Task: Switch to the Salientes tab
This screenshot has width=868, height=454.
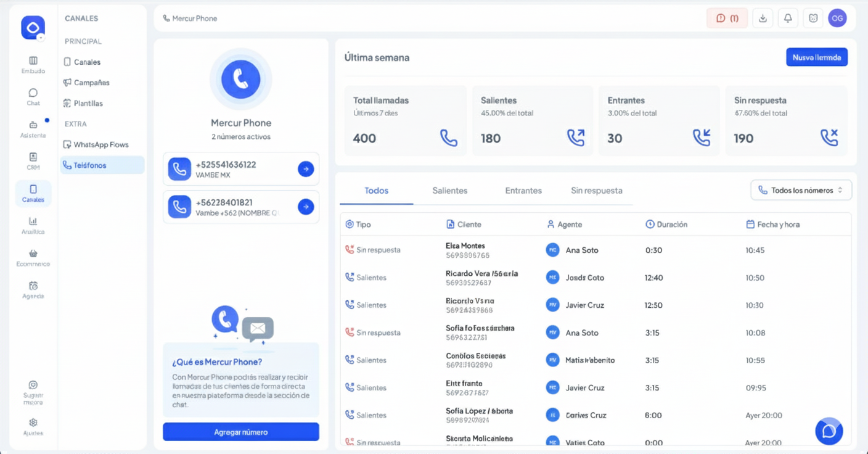Action: (449, 191)
